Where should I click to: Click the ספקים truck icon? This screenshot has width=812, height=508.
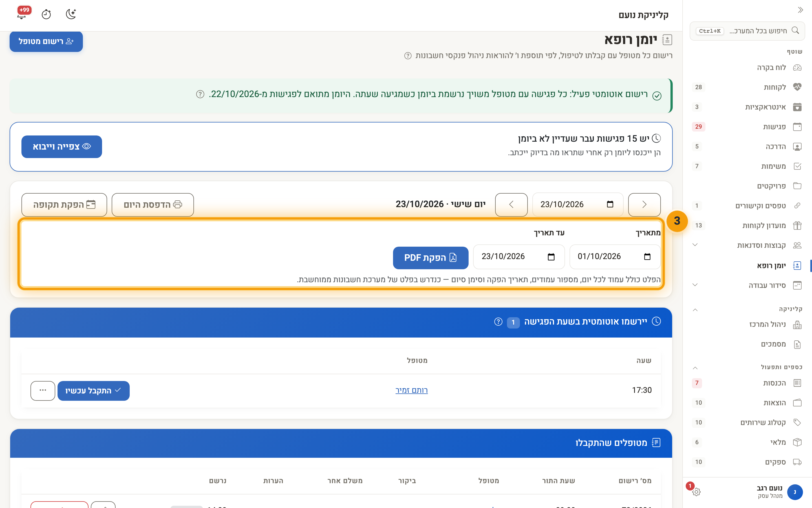[x=797, y=462]
